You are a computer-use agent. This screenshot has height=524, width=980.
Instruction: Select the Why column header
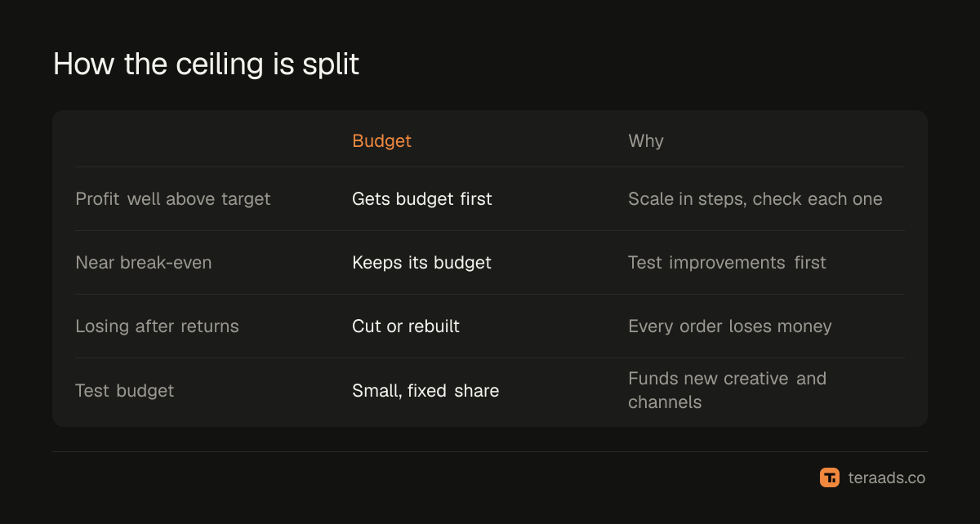coord(646,140)
